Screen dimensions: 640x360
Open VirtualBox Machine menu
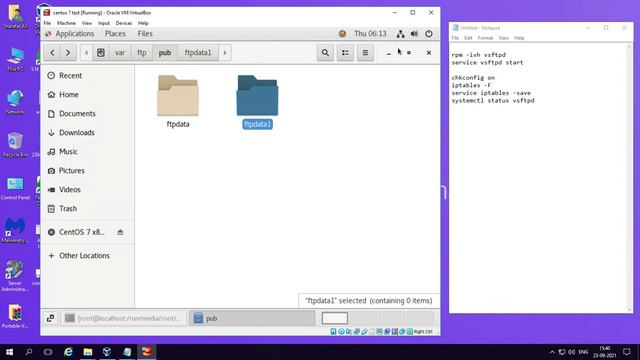[x=66, y=23]
